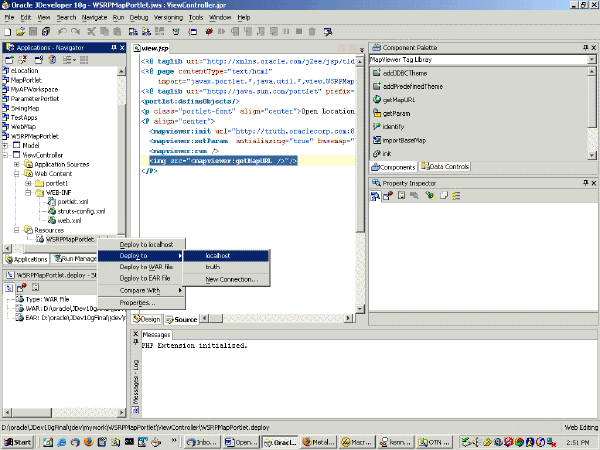
Task: Click the Open folder toolbar icon
Action: (20, 32)
